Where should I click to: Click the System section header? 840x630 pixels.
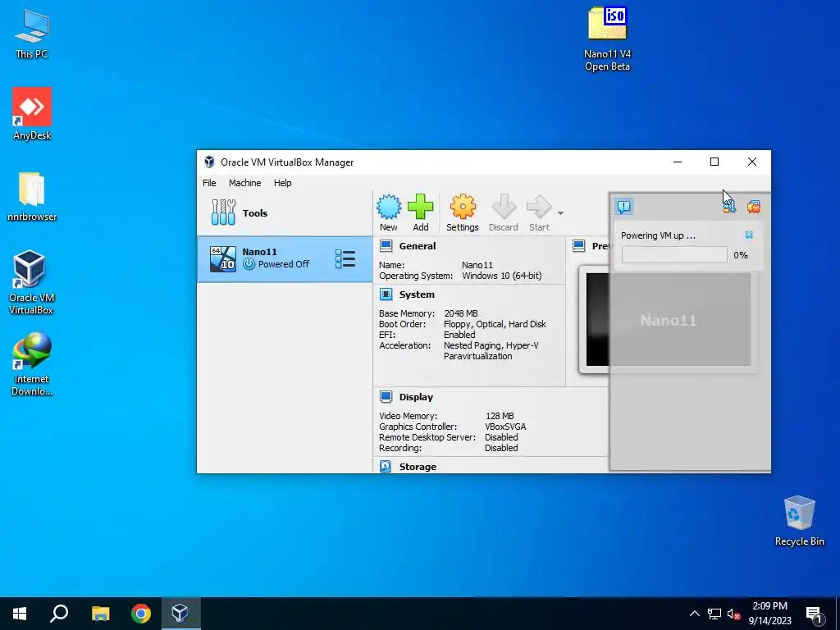pyautogui.click(x=417, y=294)
